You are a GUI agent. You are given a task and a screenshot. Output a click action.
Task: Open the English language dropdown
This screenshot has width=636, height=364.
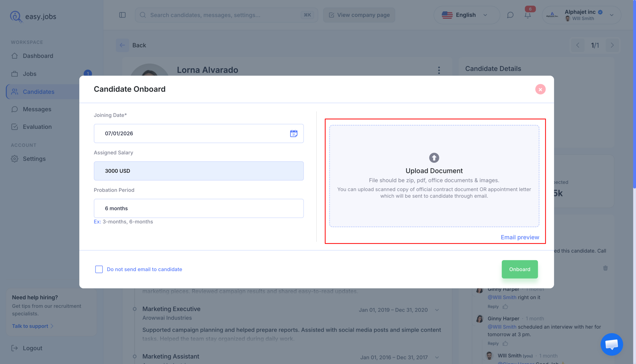click(x=466, y=15)
